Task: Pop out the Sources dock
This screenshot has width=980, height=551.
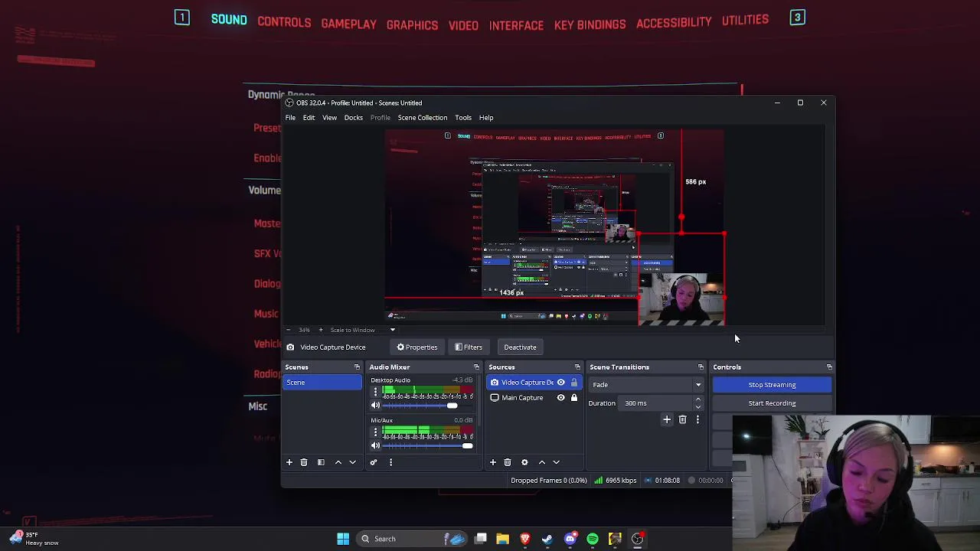Action: 577,367
